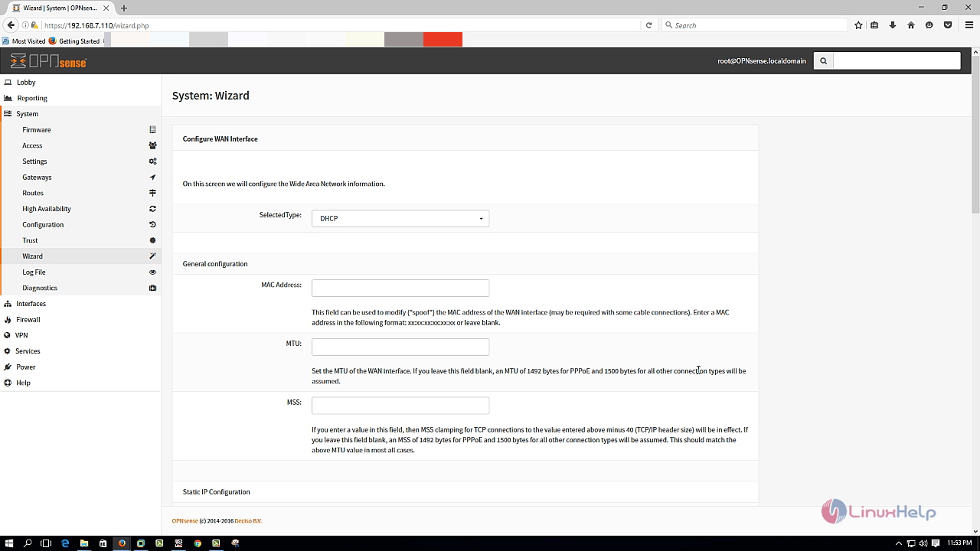Open Getting Started bookmark
Image resolution: width=980 pixels, height=551 pixels.
pyautogui.click(x=74, y=41)
